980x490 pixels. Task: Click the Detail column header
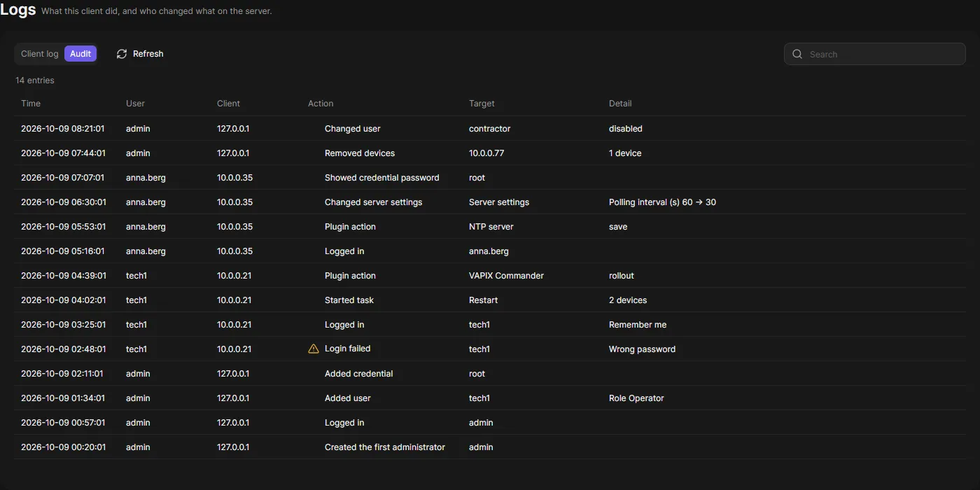tap(620, 104)
